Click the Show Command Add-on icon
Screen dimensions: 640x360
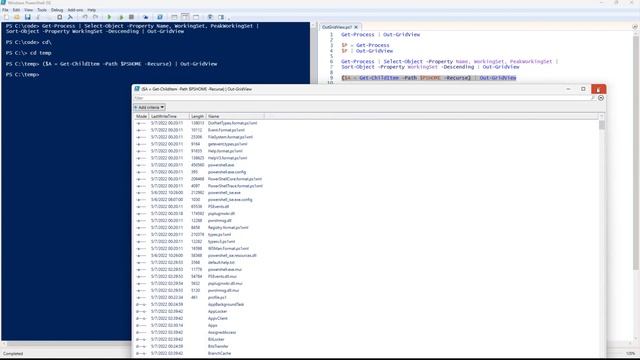(221, 17)
